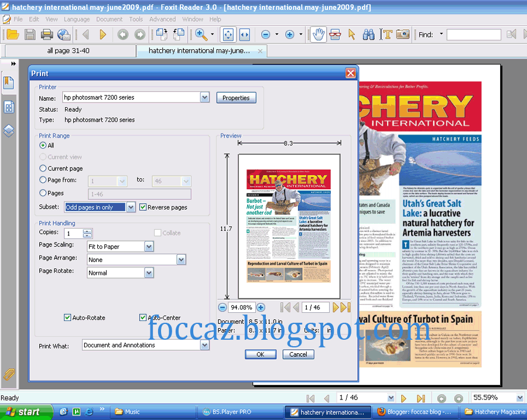Image resolution: width=527 pixels, height=420 pixels.
Task: Open the Page Arrange dropdown
Action: (181, 259)
